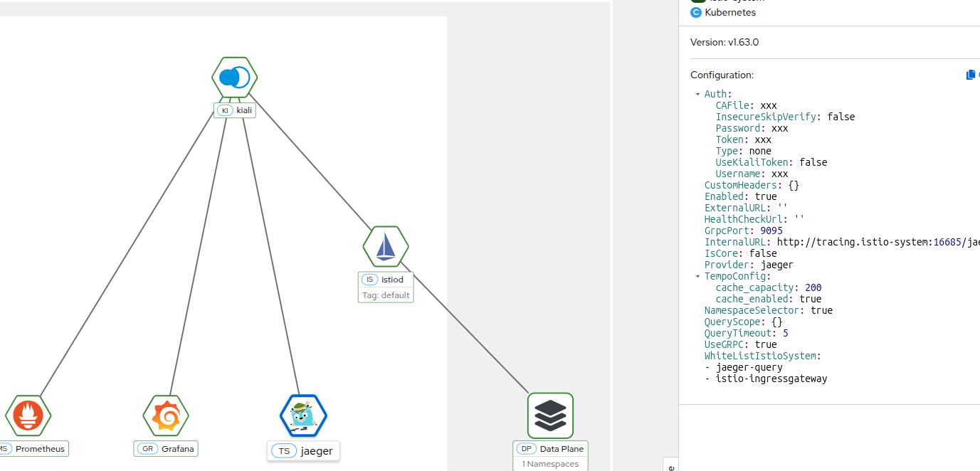Select the jaeger gopher node icon
The image size is (980, 471).
point(303,416)
